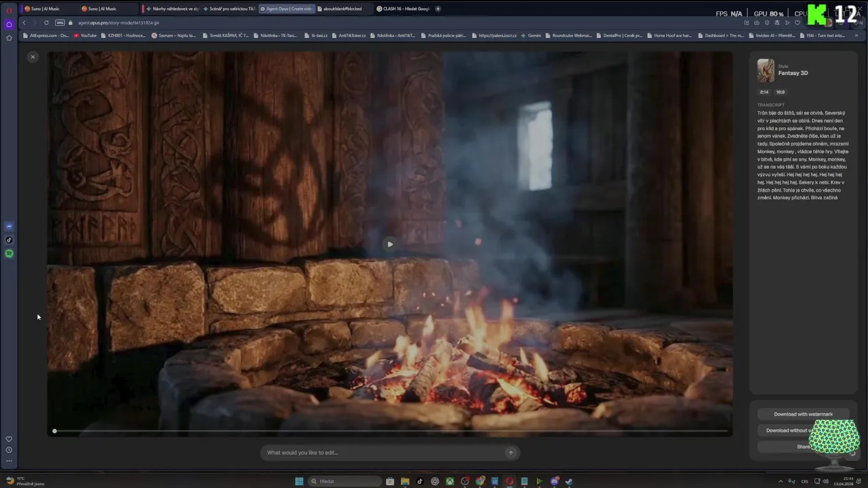Toggle the VPN badge in address bar
Image resolution: width=868 pixels, height=488 pixels.
(60, 22)
